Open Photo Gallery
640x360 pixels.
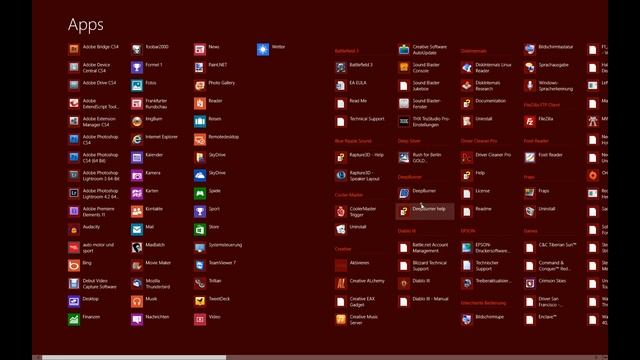point(215,85)
